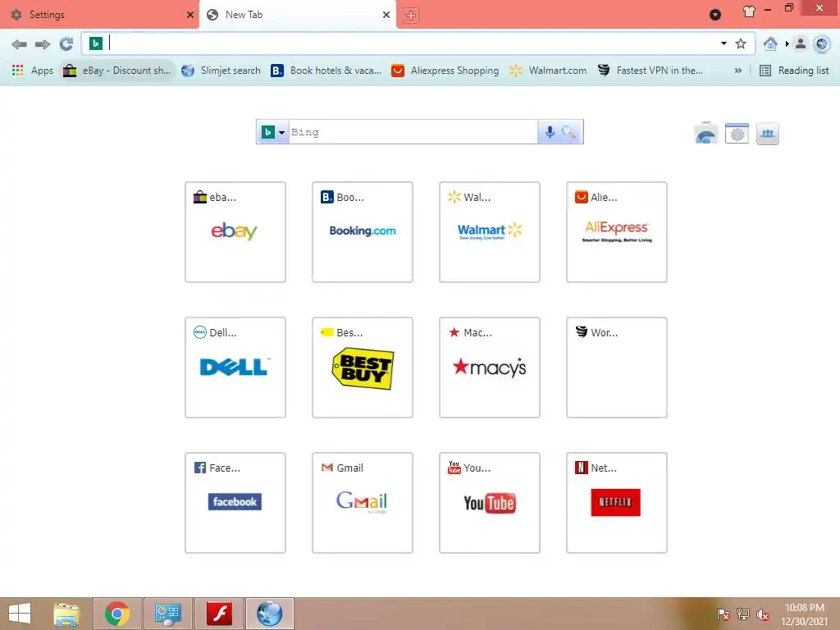
Task: Open the user profile icon in toolbar
Action: click(x=801, y=43)
